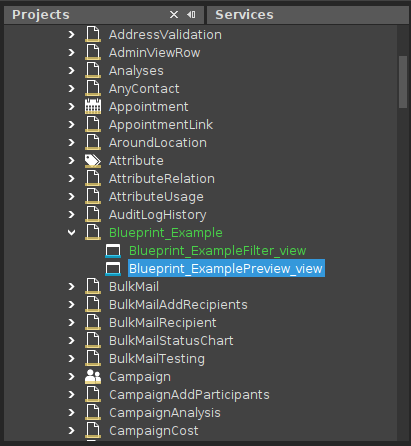Select the CampaignAddParticipants entry
The width and height of the screenshot is (411, 446).
[x=189, y=395]
